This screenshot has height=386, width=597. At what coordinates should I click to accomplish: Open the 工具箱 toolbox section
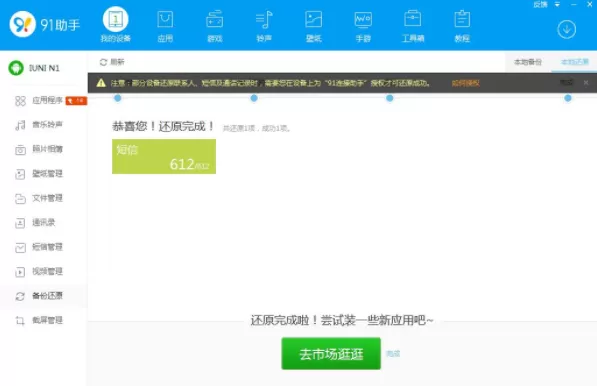413,26
